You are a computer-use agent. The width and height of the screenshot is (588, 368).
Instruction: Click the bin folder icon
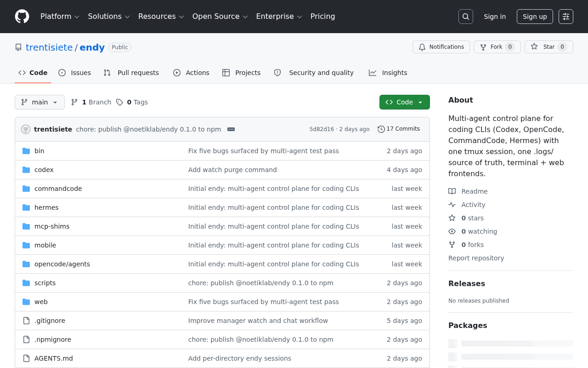tap(26, 151)
